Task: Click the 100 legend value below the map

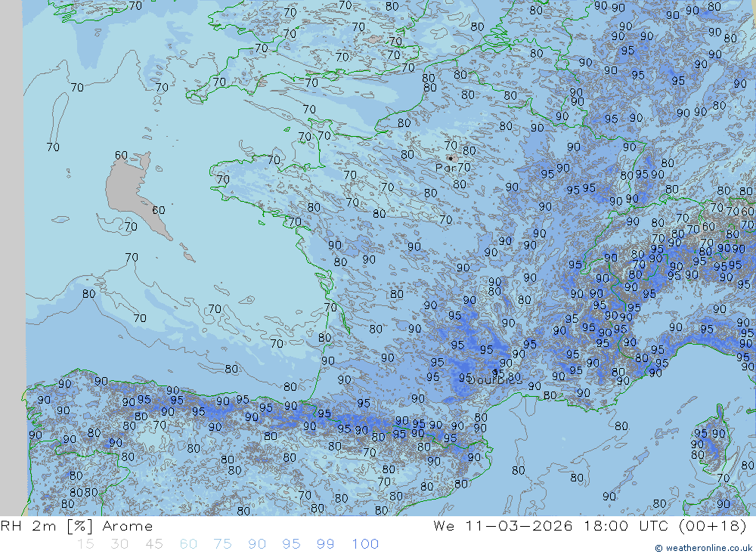Action: click(365, 544)
